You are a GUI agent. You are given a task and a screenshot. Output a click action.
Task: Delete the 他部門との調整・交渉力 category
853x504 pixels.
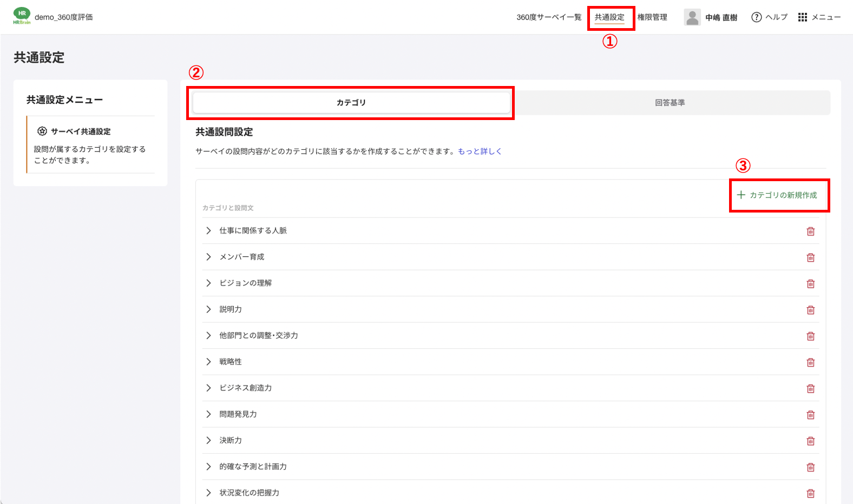pos(811,336)
